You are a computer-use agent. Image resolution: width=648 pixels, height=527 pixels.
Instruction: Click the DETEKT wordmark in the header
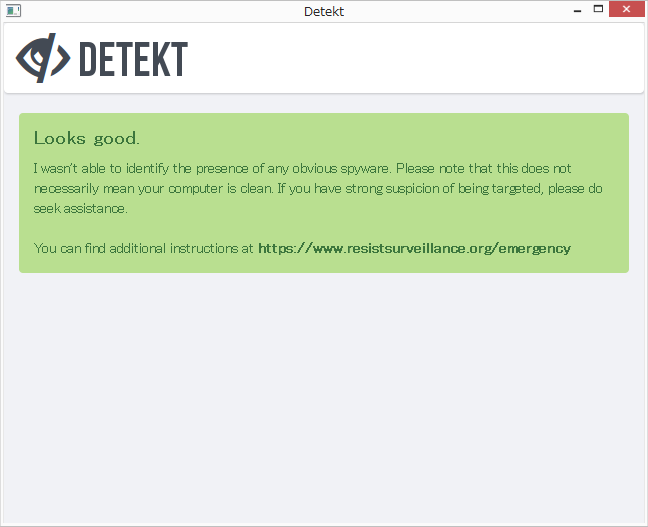click(132, 60)
